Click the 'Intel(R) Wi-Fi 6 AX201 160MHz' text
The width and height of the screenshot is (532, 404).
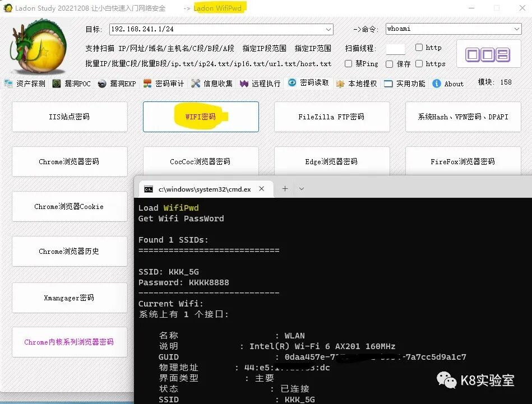(322, 346)
